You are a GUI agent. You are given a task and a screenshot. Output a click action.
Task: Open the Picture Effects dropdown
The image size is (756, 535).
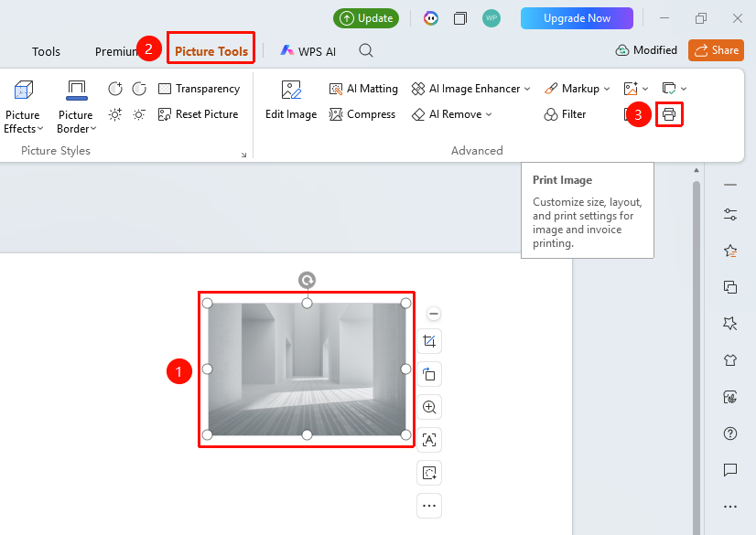pyautogui.click(x=23, y=107)
